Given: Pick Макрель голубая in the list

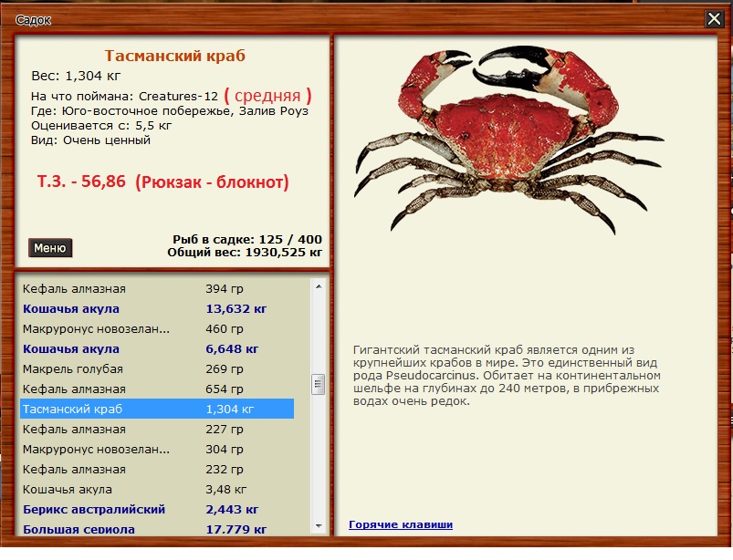Looking at the screenshot, I should [155, 368].
